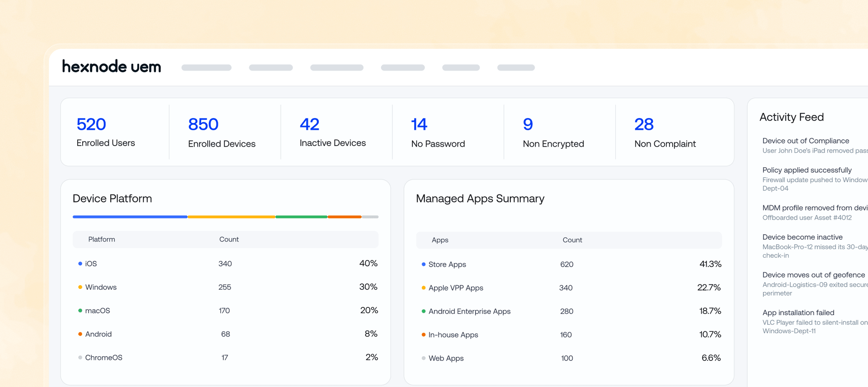View the 42 Inactive Devices stat
This screenshot has height=387, width=868.
click(333, 132)
